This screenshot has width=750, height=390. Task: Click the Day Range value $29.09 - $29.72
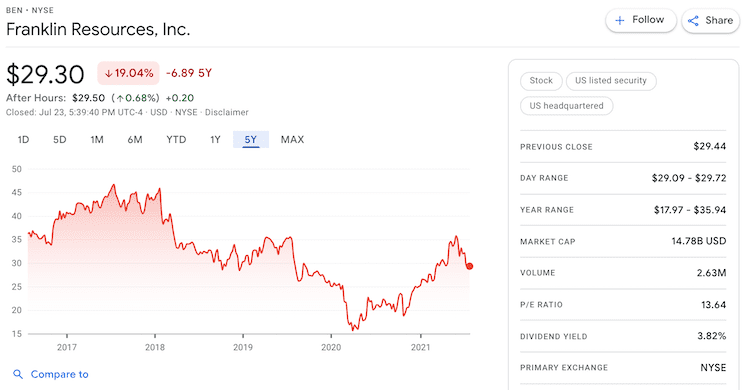click(689, 178)
